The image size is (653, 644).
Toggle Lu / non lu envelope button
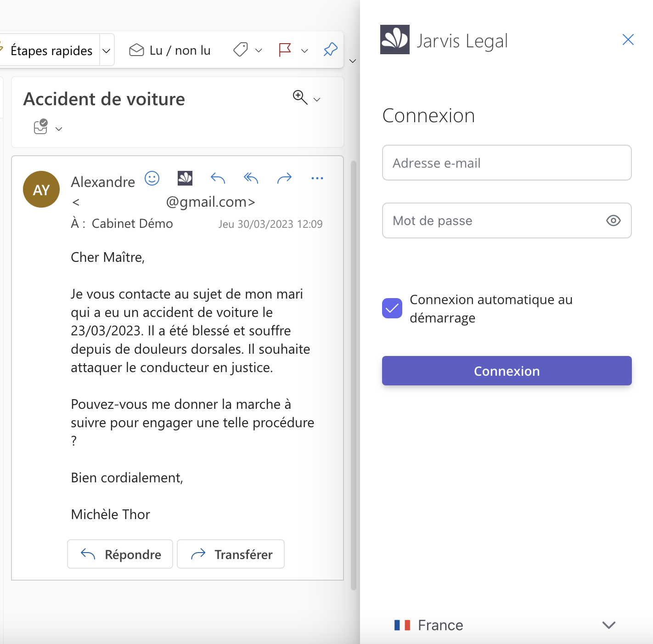[x=170, y=50]
